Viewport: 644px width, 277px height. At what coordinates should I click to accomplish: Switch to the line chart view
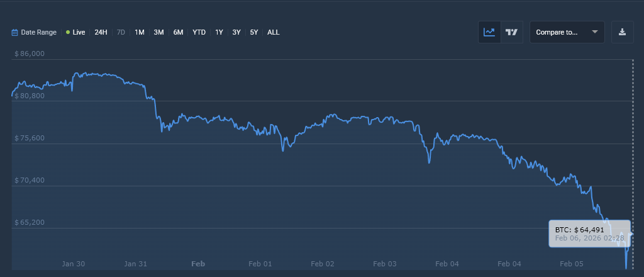(489, 32)
